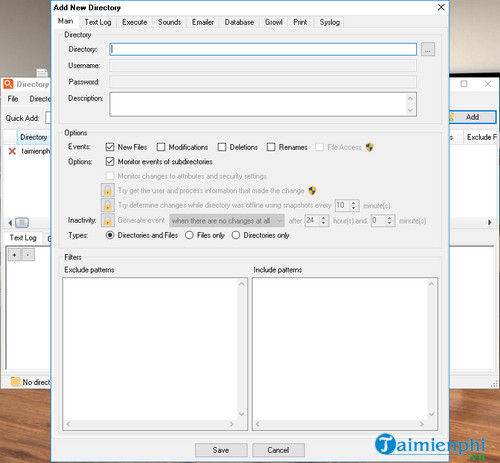Viewport: 500px width, 463px height.
Task: Click the snapshot interval minutes value field
Action: coord(342,205)
